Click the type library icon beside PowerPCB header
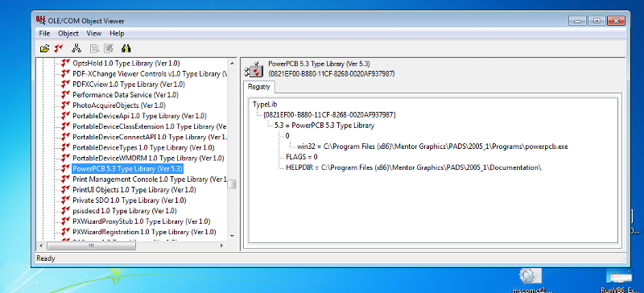This screenshot has height=293, width=644. (x=253, y=69)
